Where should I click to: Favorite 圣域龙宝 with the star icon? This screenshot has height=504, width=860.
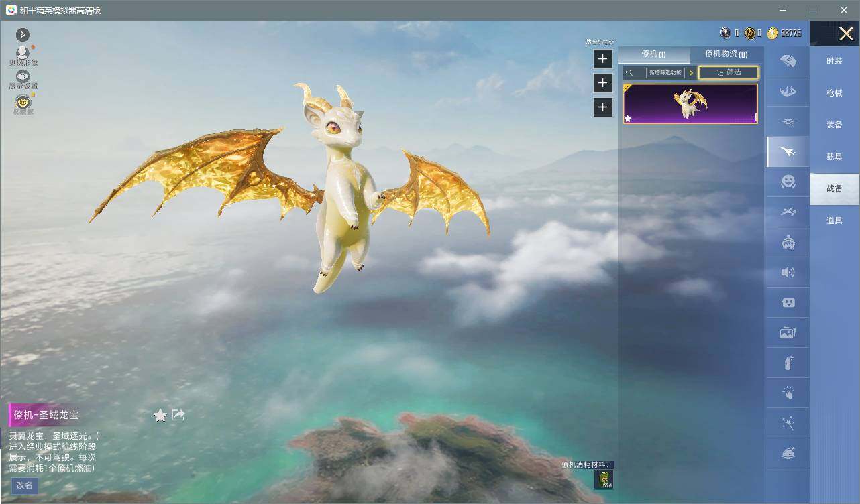pos(160,416)
